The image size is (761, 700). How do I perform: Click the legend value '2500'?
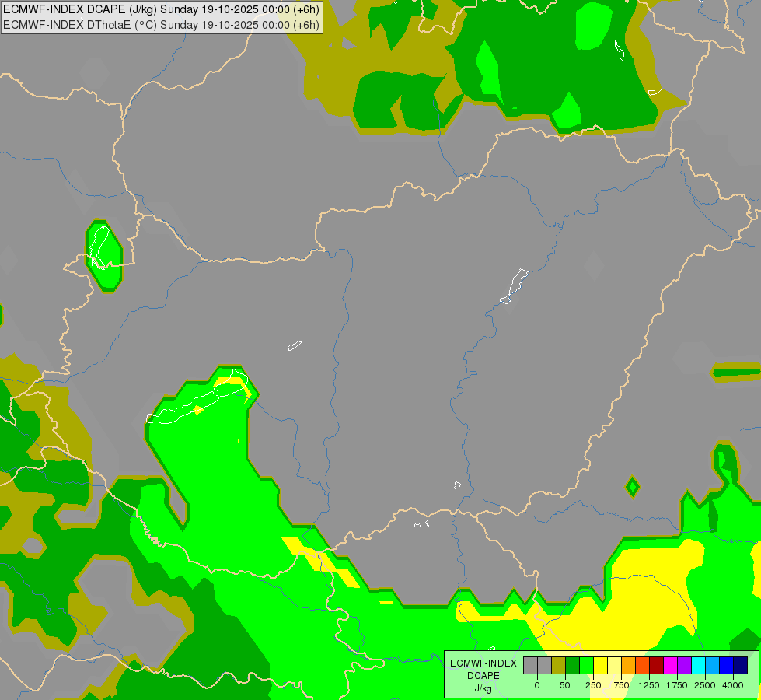pyautogui.click(x=705, y=685)
